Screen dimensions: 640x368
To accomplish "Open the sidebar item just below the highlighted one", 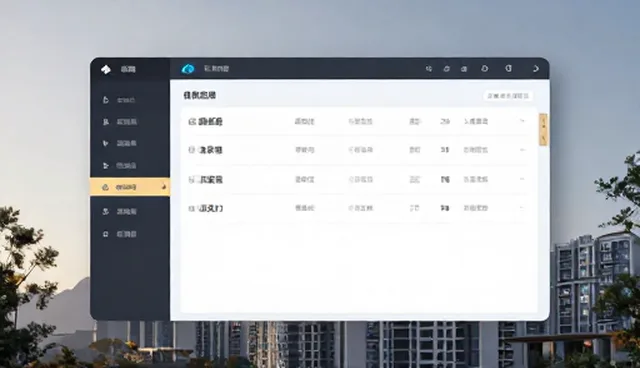I will coord(130,211).
